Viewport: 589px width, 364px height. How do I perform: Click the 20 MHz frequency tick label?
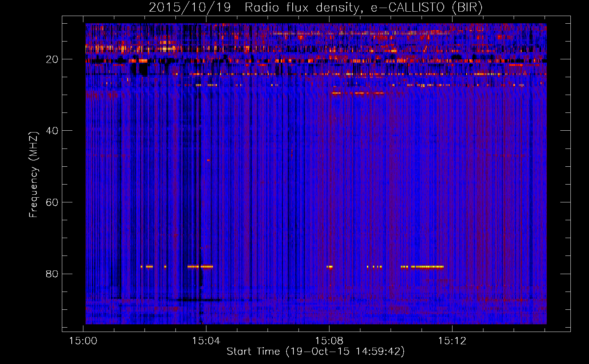52,59
